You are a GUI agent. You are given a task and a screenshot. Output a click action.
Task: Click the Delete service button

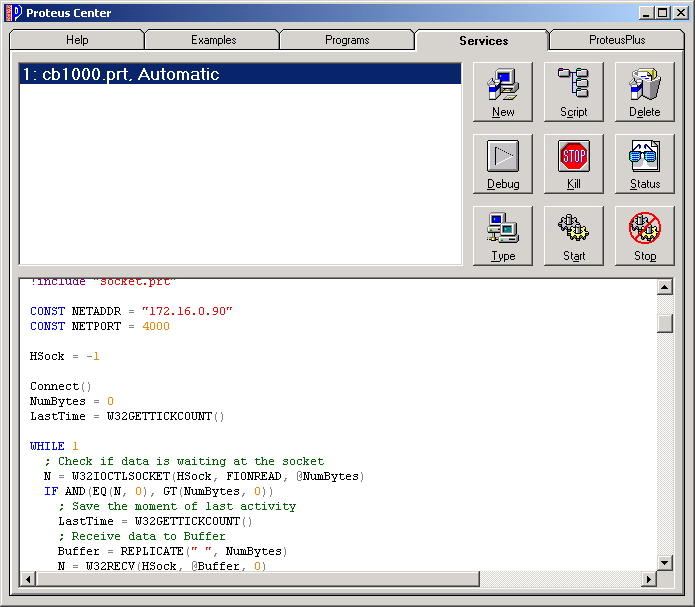[644, 92]
